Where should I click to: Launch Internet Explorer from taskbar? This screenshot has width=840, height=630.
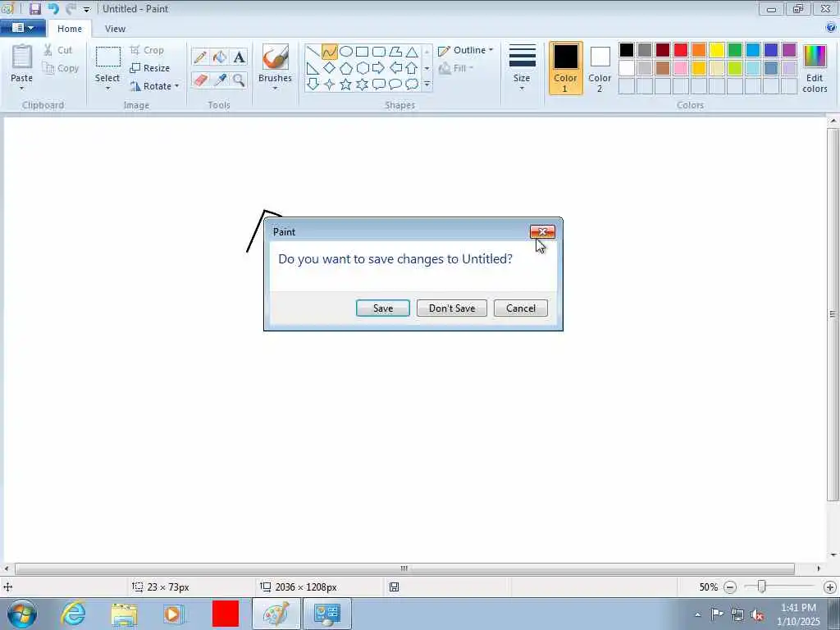click(x=73, y=614)
